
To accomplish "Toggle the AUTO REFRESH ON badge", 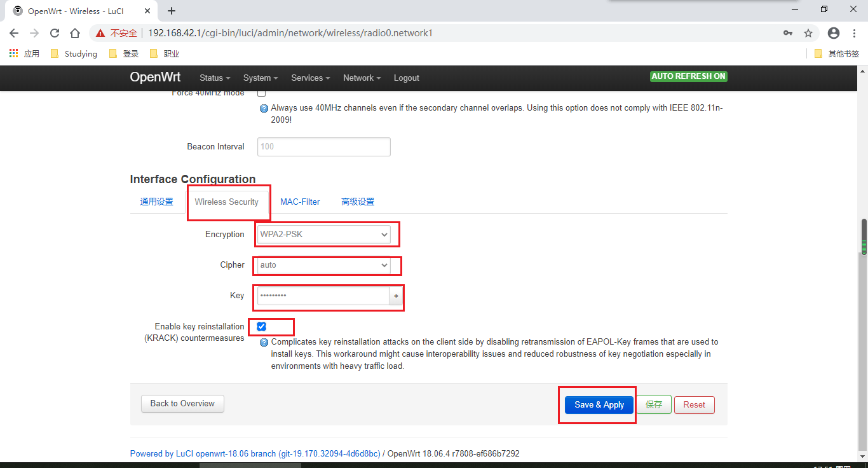I will [689, 76].
